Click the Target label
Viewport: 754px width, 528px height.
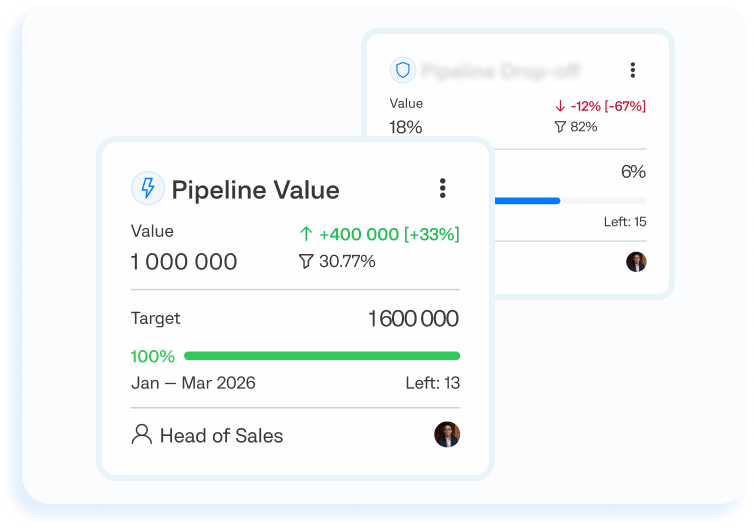point(155,318)
